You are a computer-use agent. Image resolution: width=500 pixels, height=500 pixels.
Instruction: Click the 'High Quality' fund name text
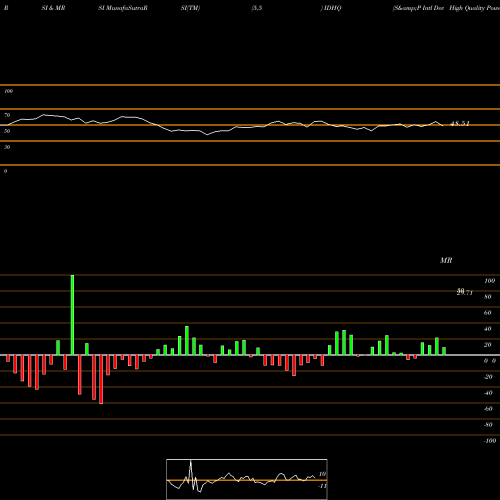pos(467,8)
